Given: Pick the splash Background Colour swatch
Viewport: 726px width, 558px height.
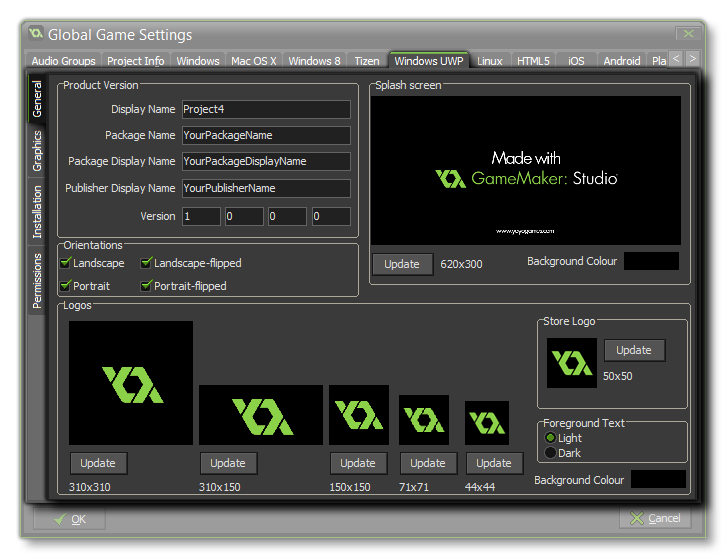Looking at the screenshot, I should [652, 261].
